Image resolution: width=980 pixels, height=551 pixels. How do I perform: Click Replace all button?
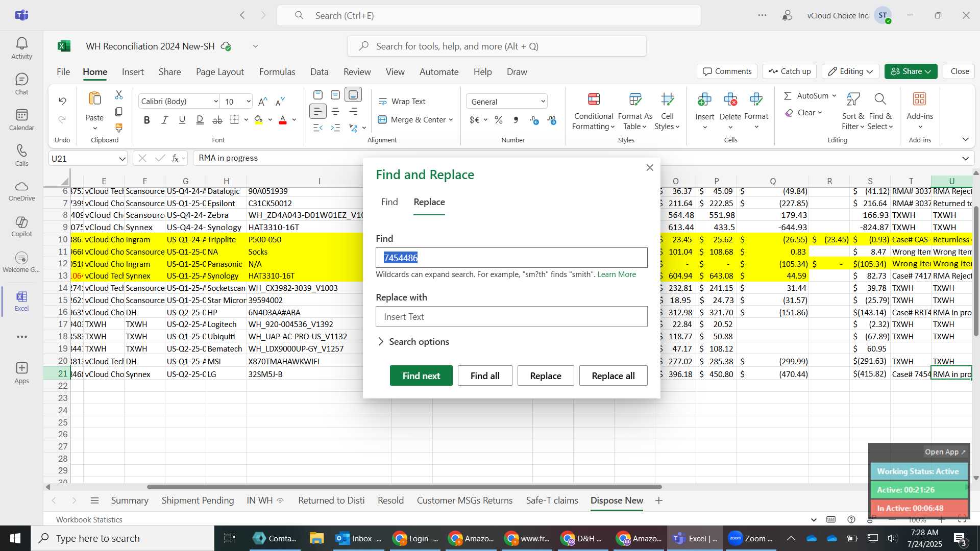pyautogui.click(x=613, y=375)
